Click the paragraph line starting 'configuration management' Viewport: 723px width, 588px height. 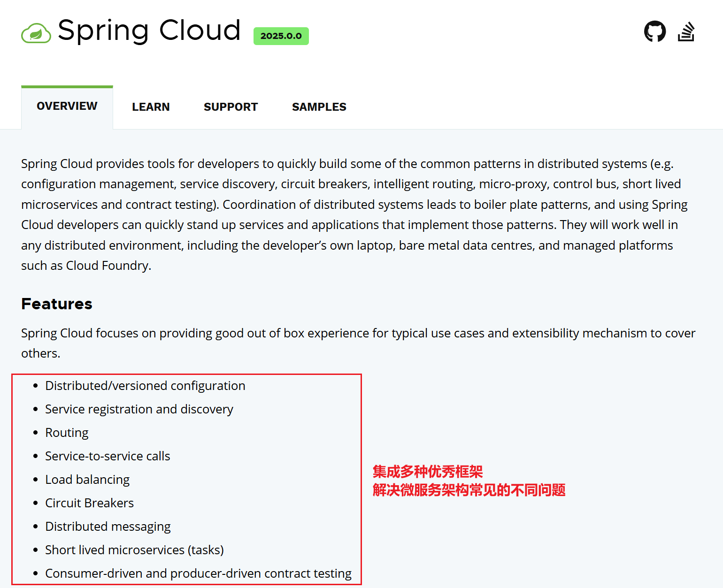351,184
